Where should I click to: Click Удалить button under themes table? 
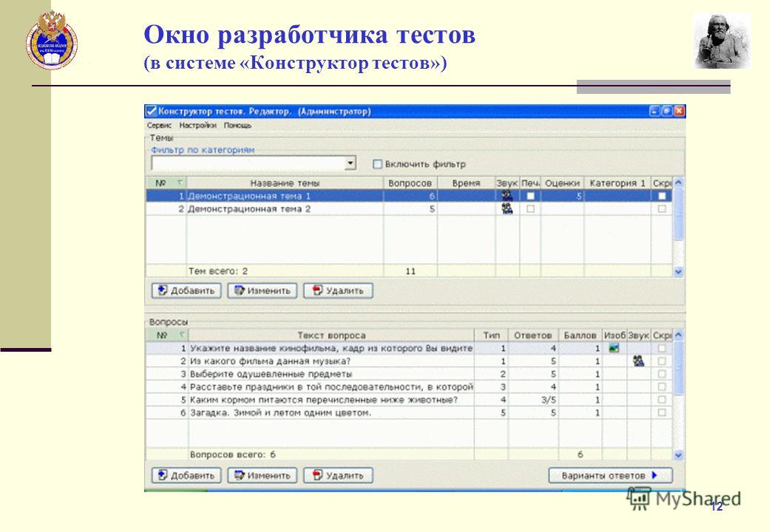click(339, 290)
